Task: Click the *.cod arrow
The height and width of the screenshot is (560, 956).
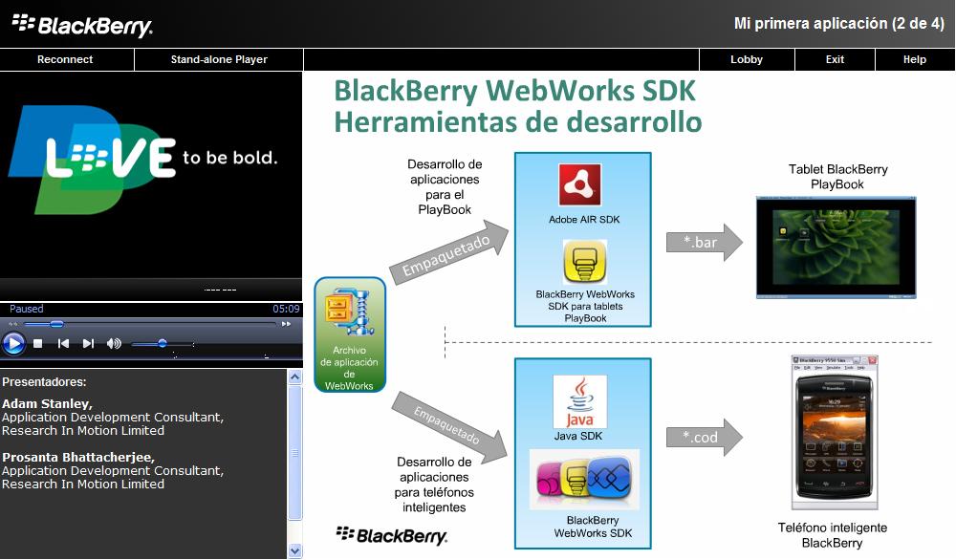Action: coord(705,437)
